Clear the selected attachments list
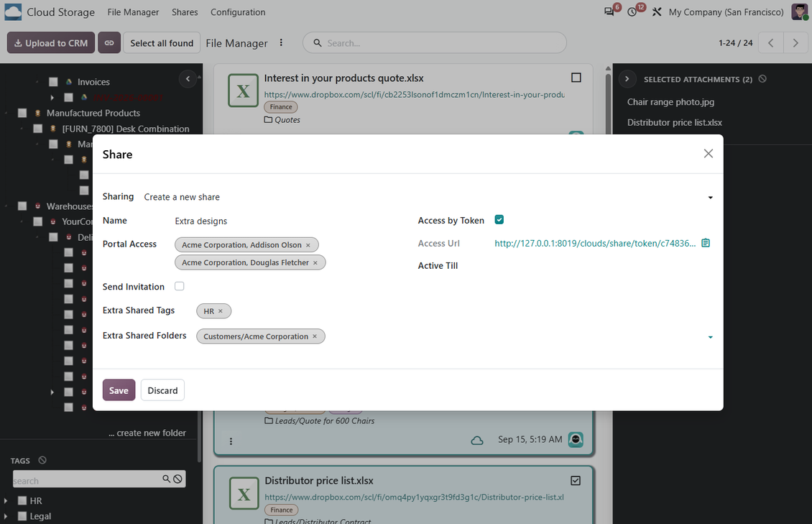 762,78
